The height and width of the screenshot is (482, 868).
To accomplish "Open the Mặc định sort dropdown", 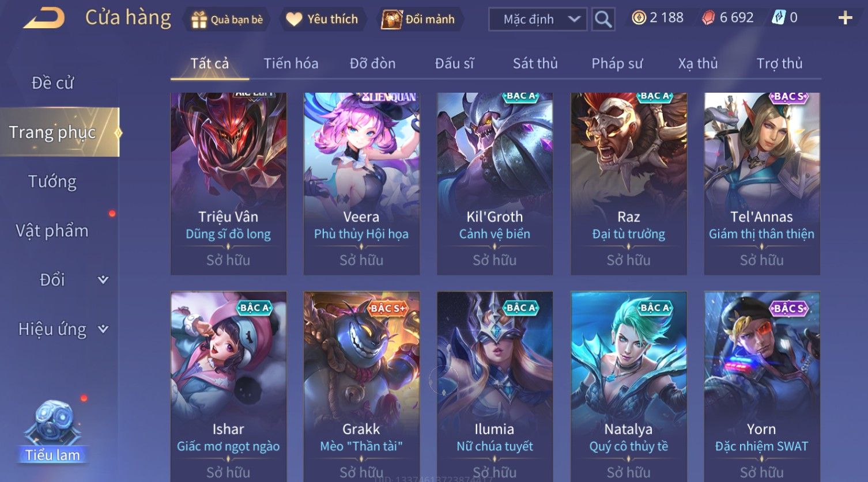I will click(538, 19).
